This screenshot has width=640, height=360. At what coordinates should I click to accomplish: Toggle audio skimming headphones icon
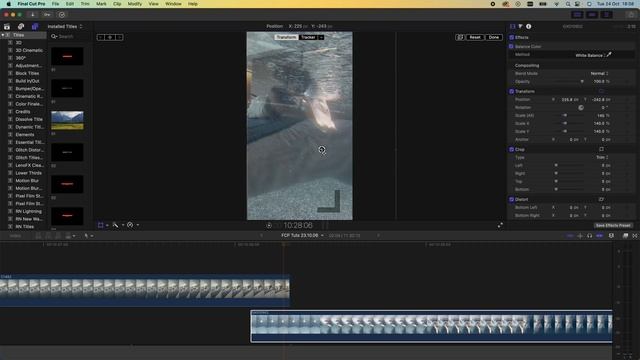[x=589, y=236]
